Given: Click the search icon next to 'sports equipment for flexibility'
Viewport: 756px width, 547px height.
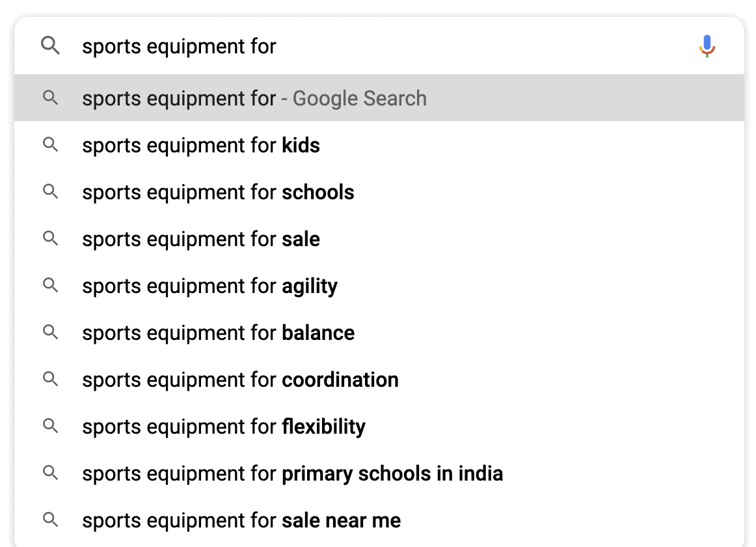Looking at the screenshot, I should tap(50, 427).
